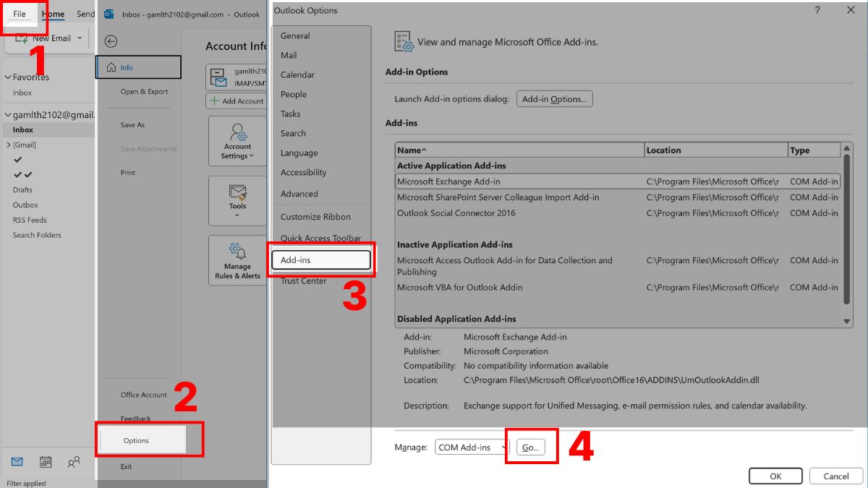Click add-ins list scrollbar down arrow
This screenshot has width=868, height=488.
tap(847, 321)
